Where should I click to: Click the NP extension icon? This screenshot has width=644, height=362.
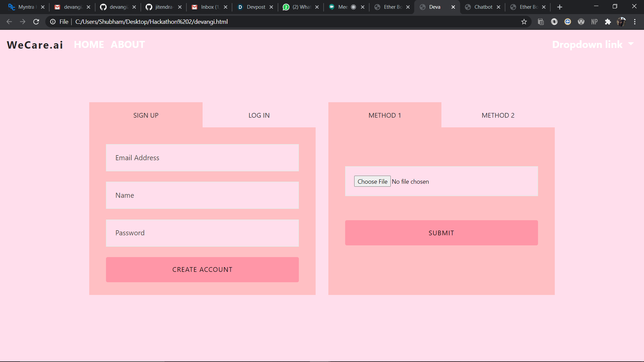point(594,22)
